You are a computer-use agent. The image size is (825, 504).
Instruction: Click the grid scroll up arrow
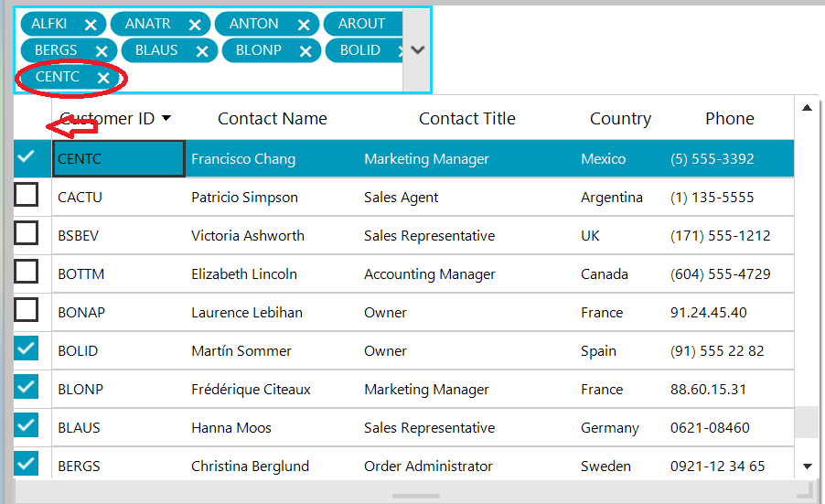click(807, 108)
